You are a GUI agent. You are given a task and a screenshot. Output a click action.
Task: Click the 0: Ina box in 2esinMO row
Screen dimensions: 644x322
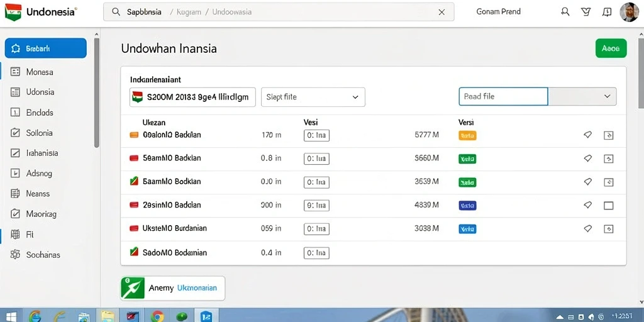click(316, 205)
